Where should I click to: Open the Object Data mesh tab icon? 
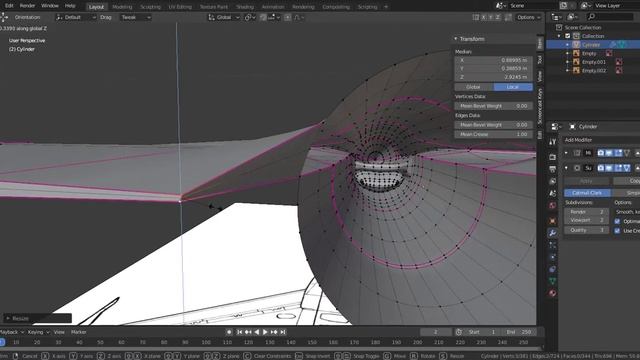(x=552, y=281)
